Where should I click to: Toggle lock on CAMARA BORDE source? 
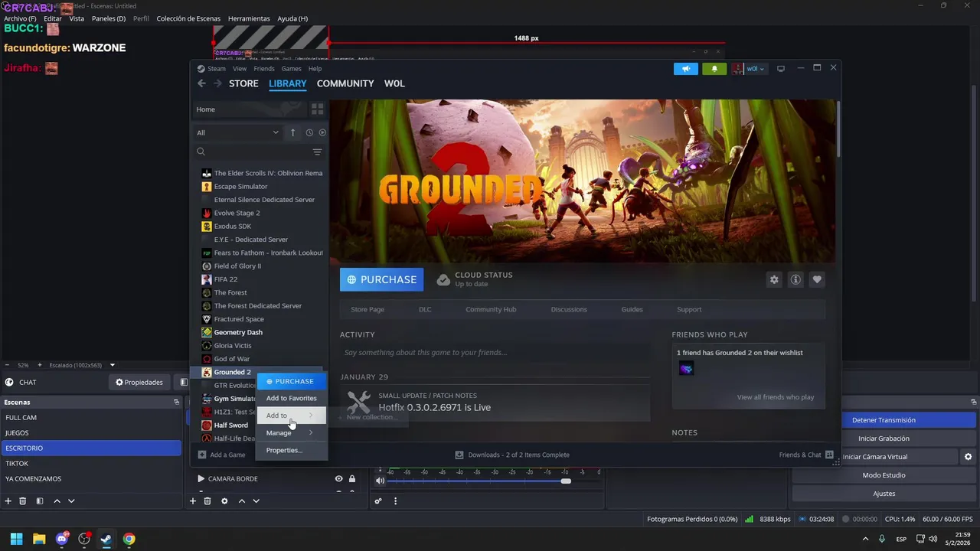tap(352, 479)
